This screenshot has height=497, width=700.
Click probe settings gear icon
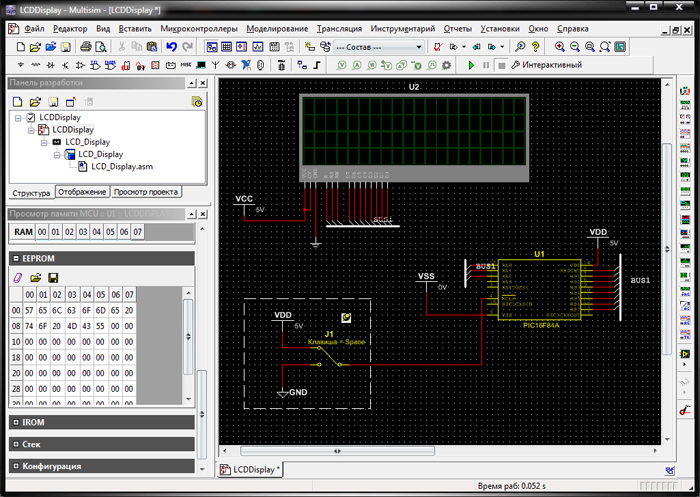point(446,65)
